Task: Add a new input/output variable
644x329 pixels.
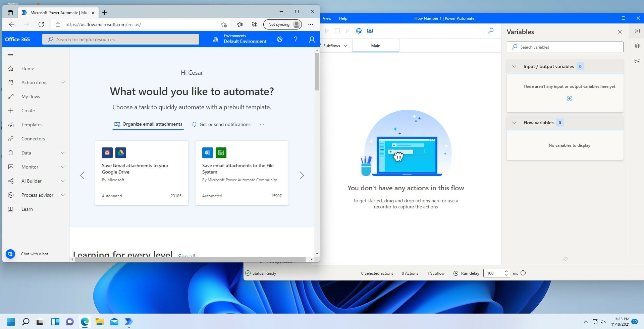Action: point(569,98)
